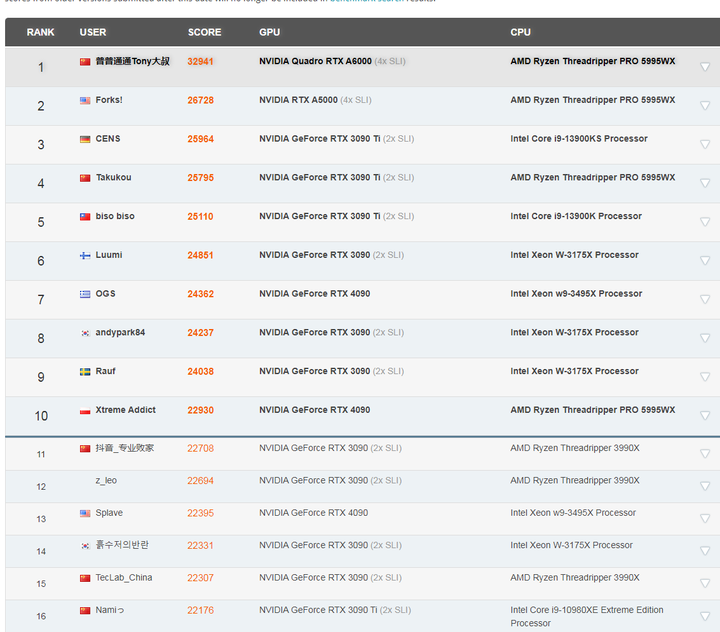This screenshot has width=720, height=632.
Task: Open score 26728 by Forks!
Action: 200,101
